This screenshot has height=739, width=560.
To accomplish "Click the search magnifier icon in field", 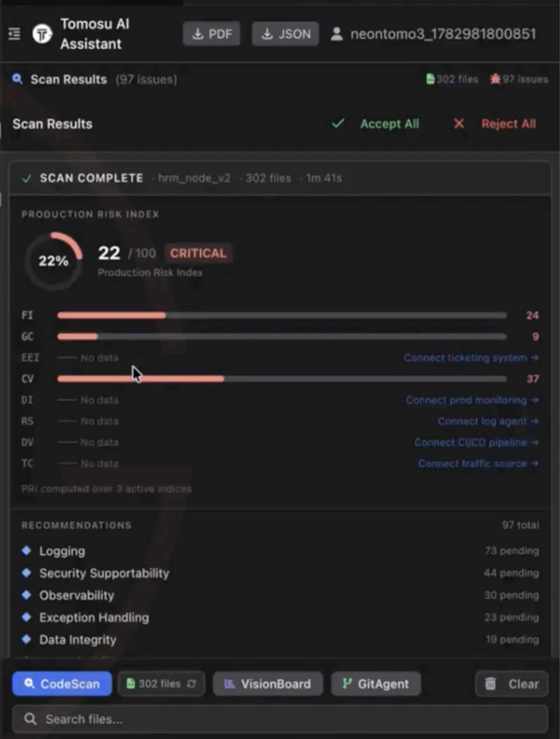I will [x=30, y=719].
